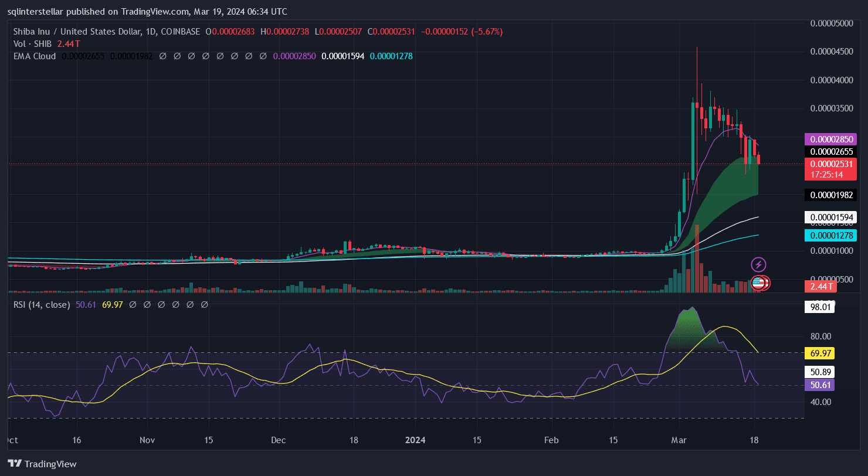The width and height of the screenshot is (868, 476).
Task: Click the TradingView logo in bottom-left corner
Action: point(42,464)
